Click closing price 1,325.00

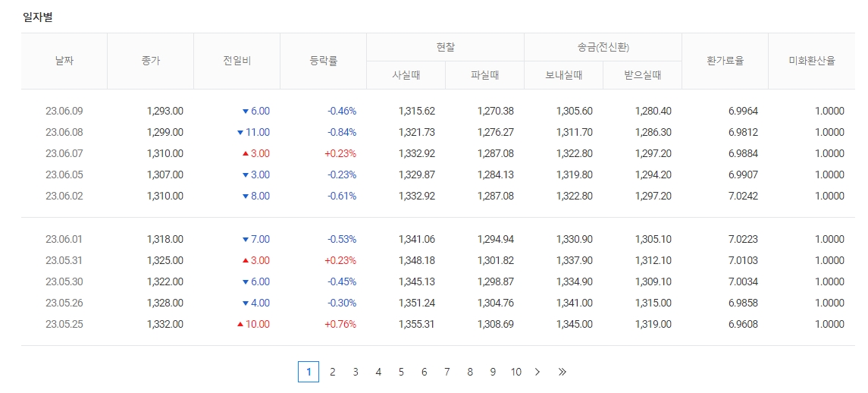click(165, 260)
